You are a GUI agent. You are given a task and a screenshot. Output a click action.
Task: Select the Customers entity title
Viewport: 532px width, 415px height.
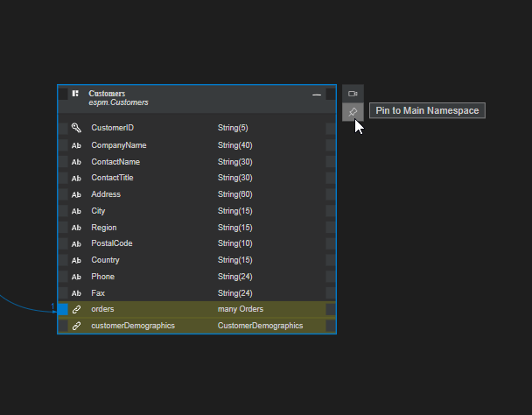(107, 94)
